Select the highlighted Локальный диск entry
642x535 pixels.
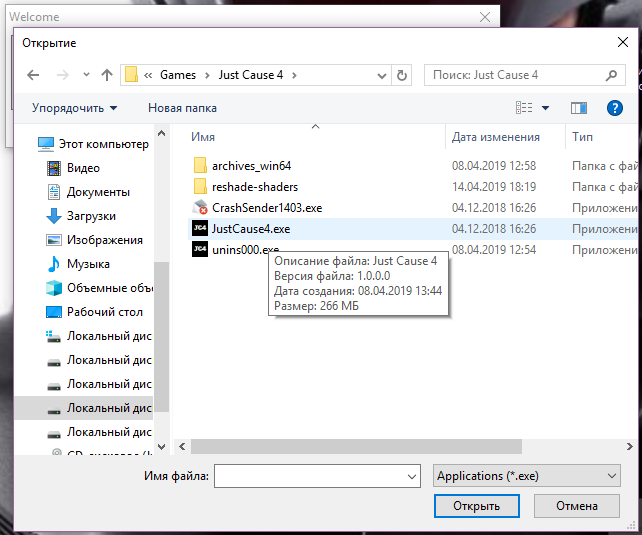84,408
